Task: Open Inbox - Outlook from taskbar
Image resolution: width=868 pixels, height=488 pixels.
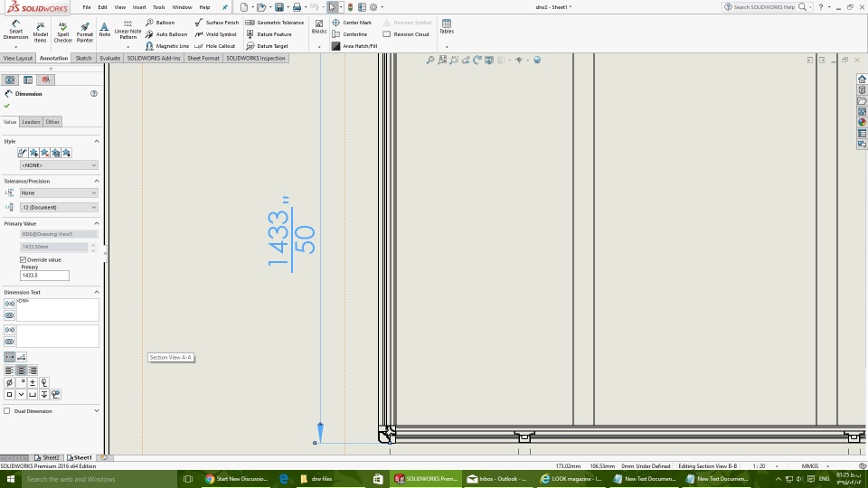Action: [497, 479]
